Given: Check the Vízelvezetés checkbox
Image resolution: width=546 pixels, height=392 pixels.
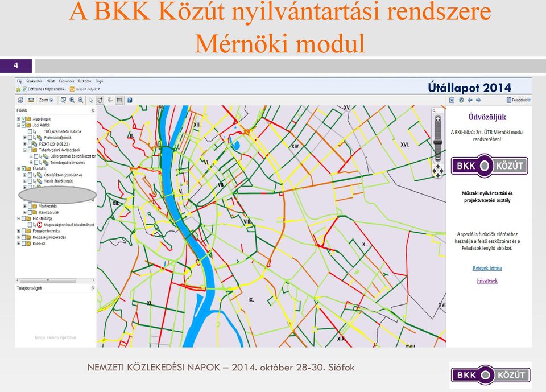Looking at the screenshot, I should click(30, 206).
